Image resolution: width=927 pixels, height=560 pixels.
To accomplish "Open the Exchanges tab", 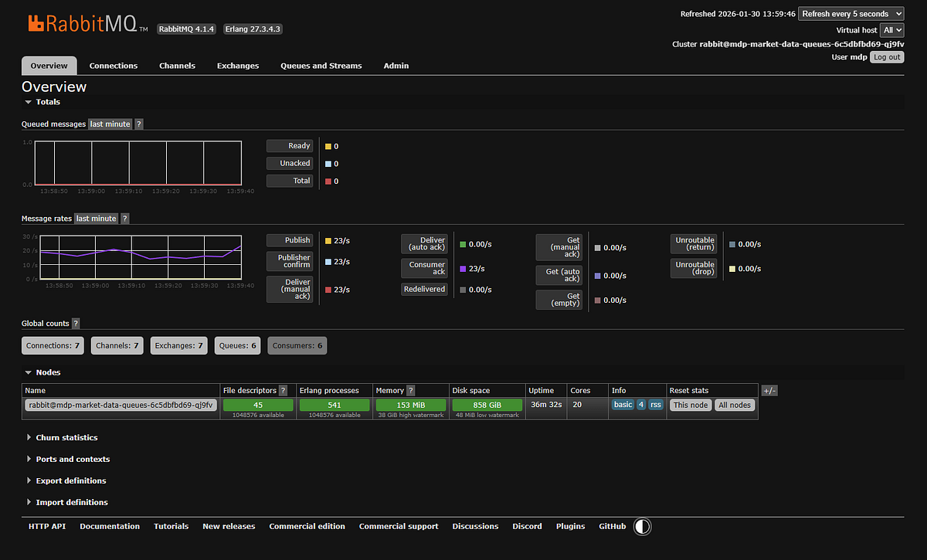I will point(238,66).
